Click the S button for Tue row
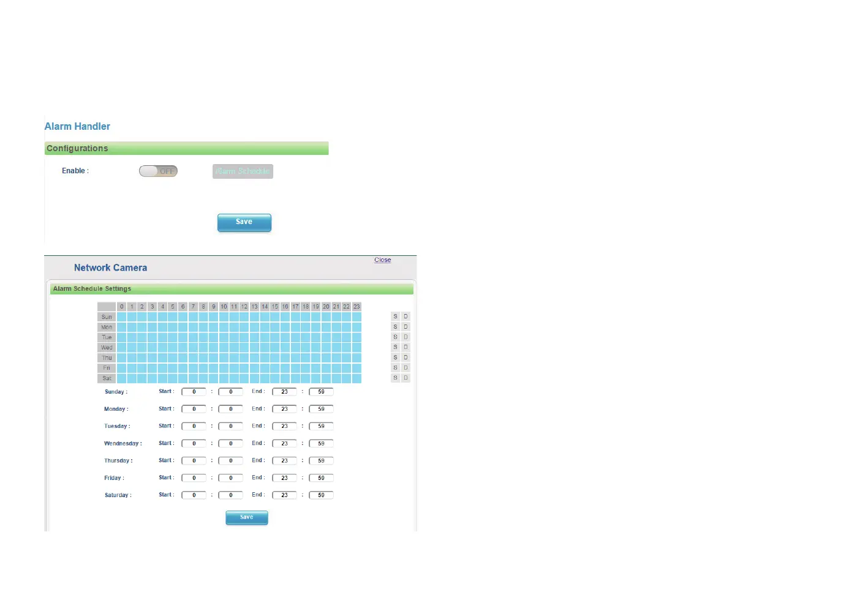Image resolution: width=868 pixels, height=611 pixels. [x=395, y=337]
